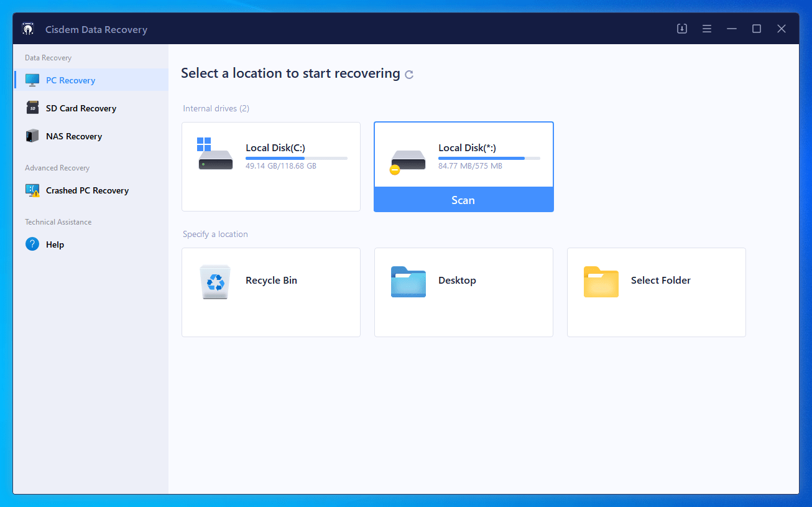Choose the Desktop location
The height and width of the screenshot is (507, 812).
coord(463,292)
